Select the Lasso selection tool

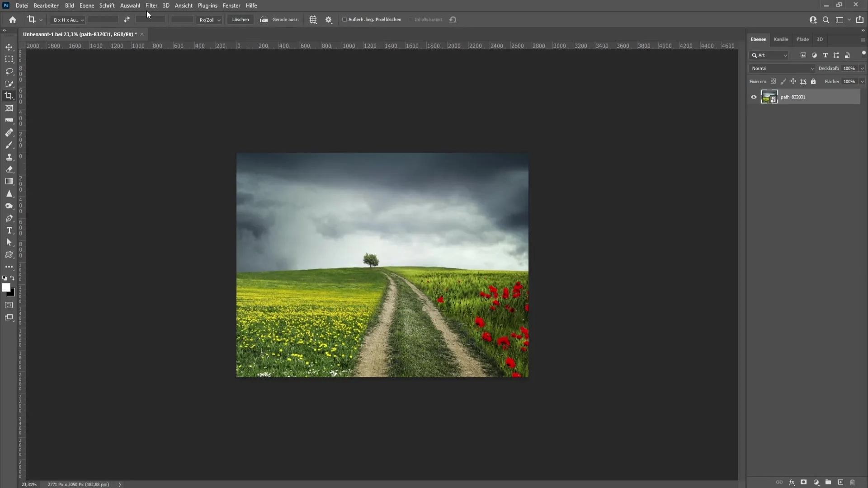(x=9, y=71)
